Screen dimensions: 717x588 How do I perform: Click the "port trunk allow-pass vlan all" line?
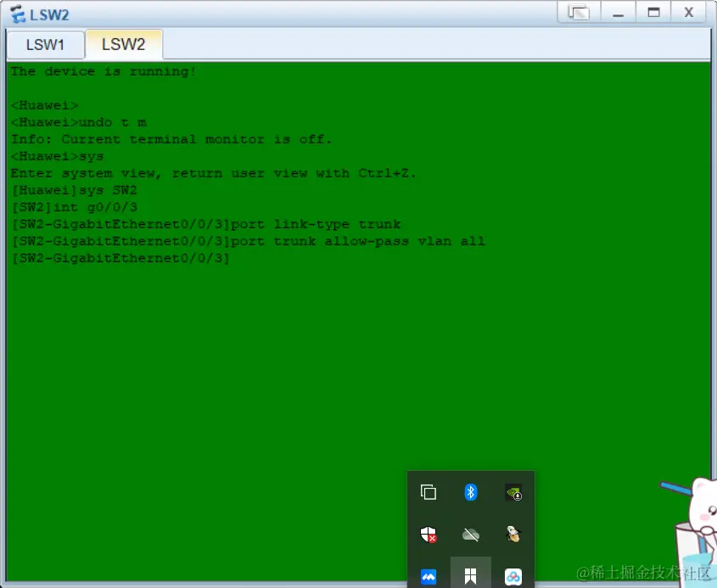click(x=248, y=241)
